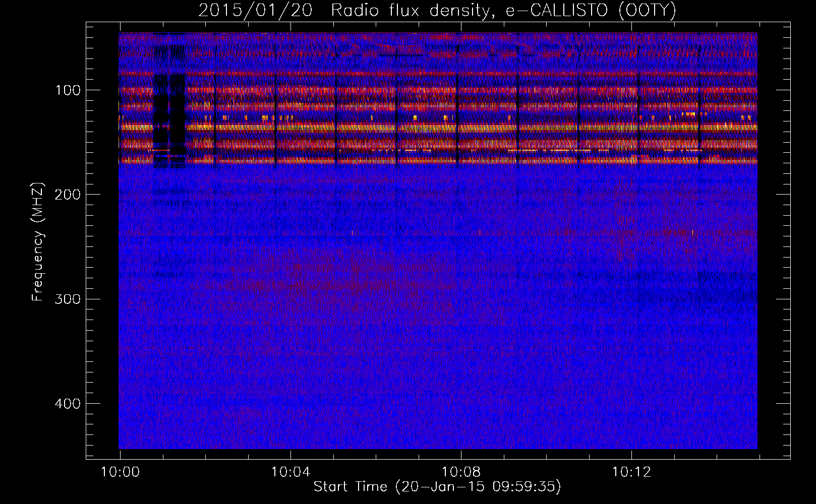Click the '300' frequency tick label

(x=68, y=299)
